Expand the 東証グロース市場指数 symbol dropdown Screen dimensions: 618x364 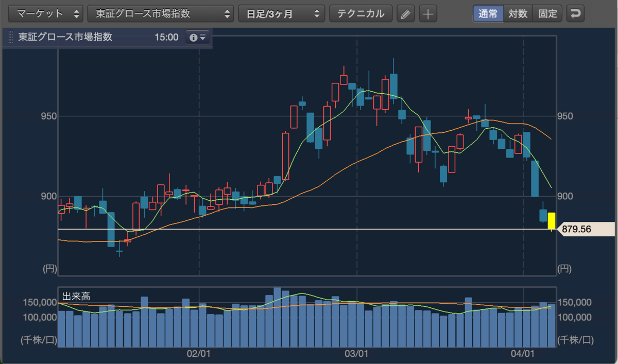coord(161,14)
